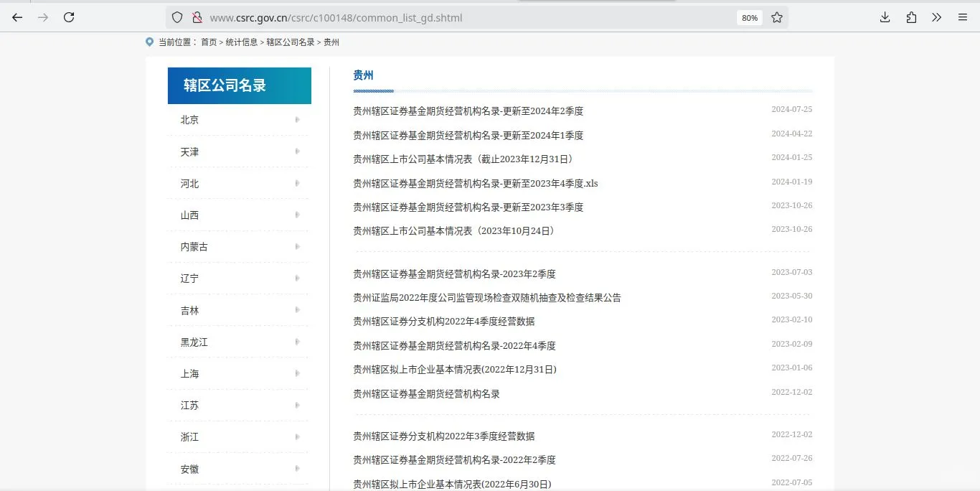
Task: Reload the current page
Action: coord(69,17)
